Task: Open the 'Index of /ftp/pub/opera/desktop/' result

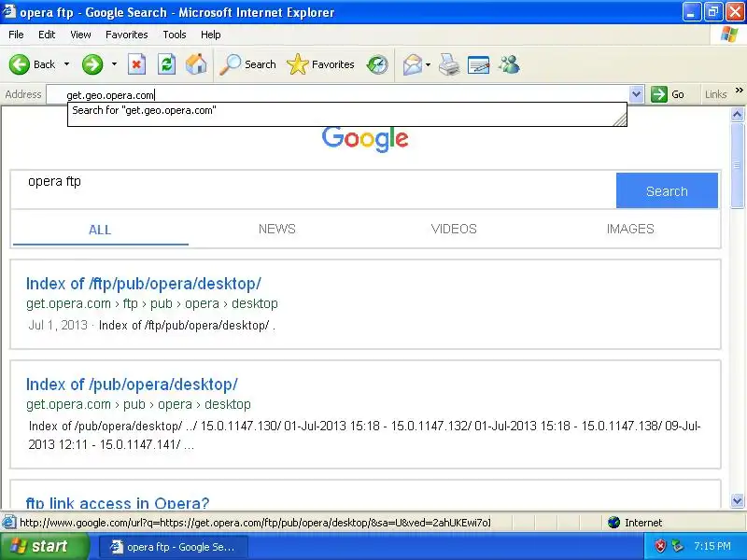Action: point(144,284)
